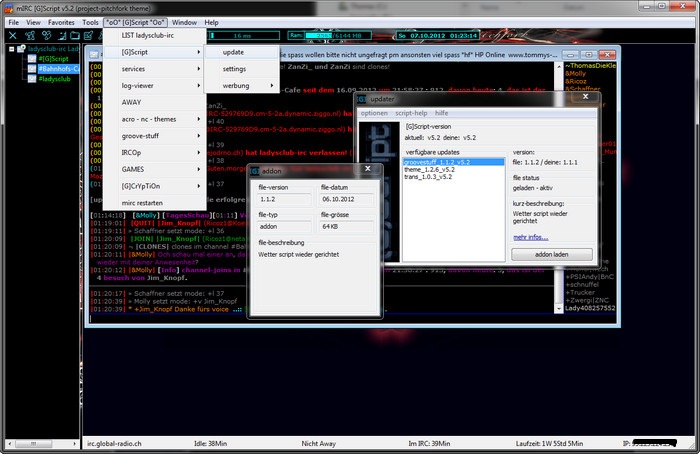Click Nicht Away in the status bar
700x454 pixels.
tap(319, 444)
